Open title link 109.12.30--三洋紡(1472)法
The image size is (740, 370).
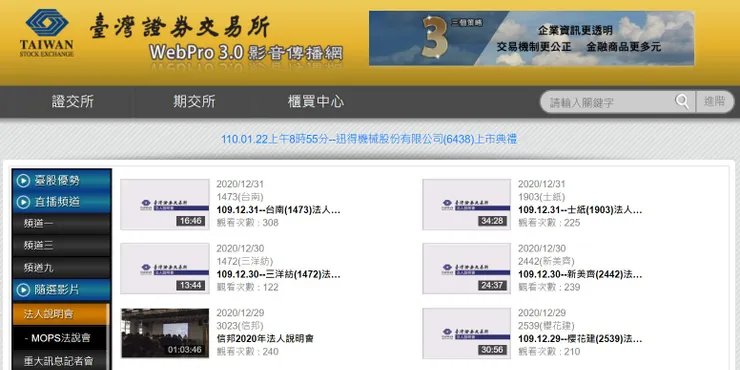click(278, 274)
